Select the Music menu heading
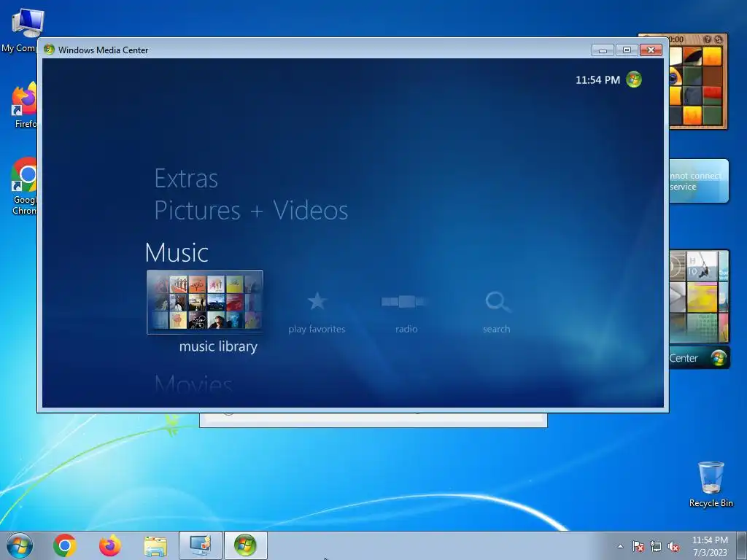This screenshot has height=560, width=747. [x=177, y=252]
